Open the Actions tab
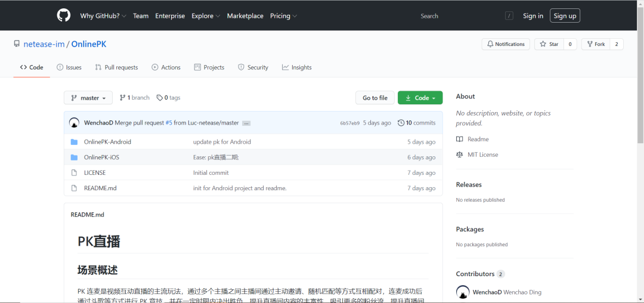The width and height of the screenshot is (644, 303). (166, 67)
